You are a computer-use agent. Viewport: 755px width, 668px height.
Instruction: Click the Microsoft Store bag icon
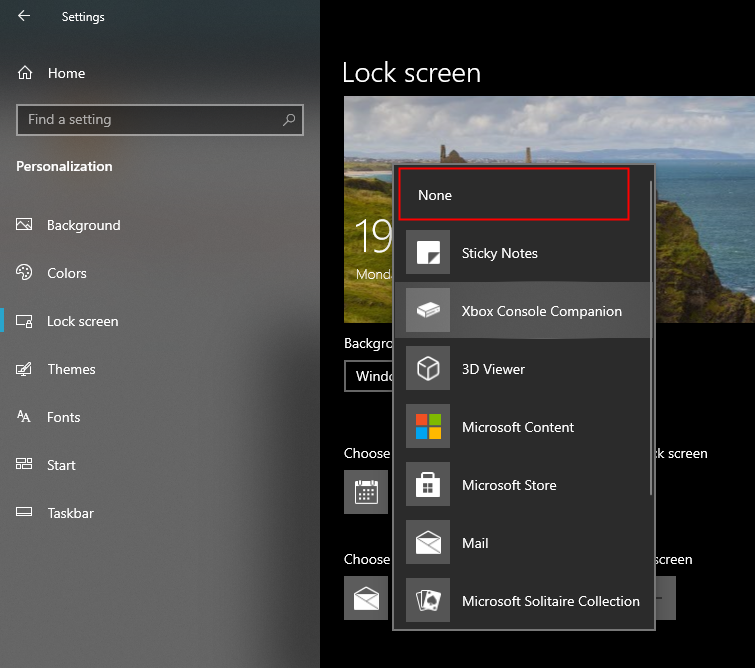428,485
